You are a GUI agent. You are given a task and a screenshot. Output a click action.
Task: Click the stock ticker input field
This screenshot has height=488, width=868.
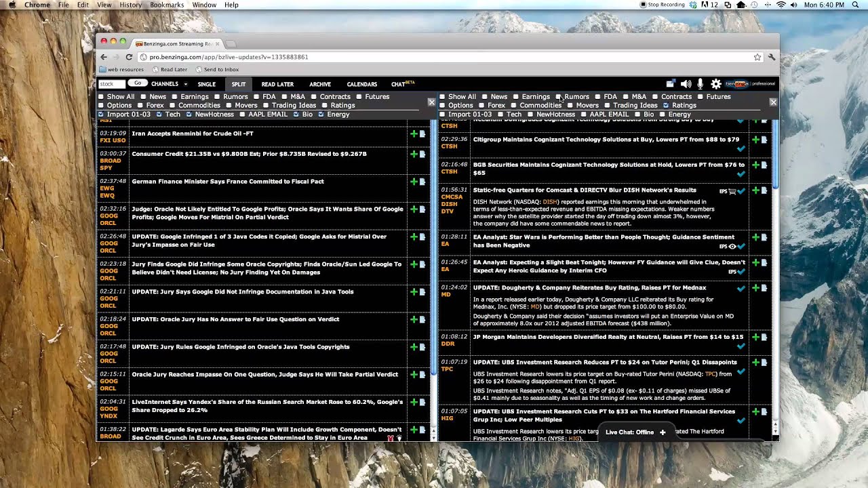tap(112, 84)
